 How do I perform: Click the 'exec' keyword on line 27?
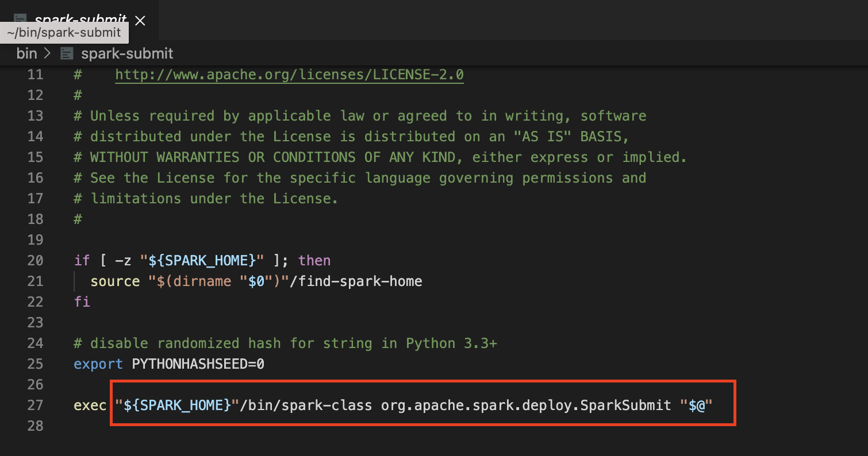click(90, 405)
